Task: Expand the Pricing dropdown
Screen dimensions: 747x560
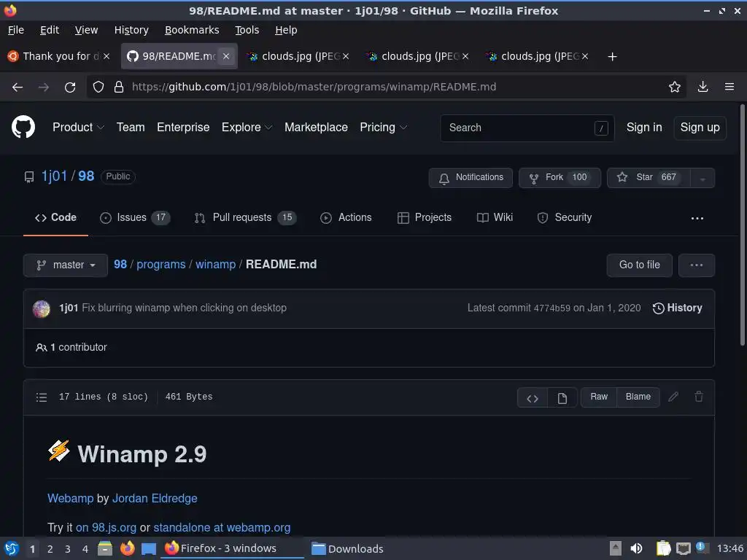Action: (384, 127)
